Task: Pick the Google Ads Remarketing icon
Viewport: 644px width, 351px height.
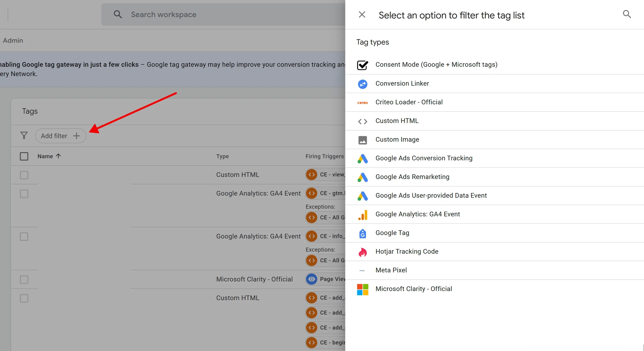Action: click(362, 178)
